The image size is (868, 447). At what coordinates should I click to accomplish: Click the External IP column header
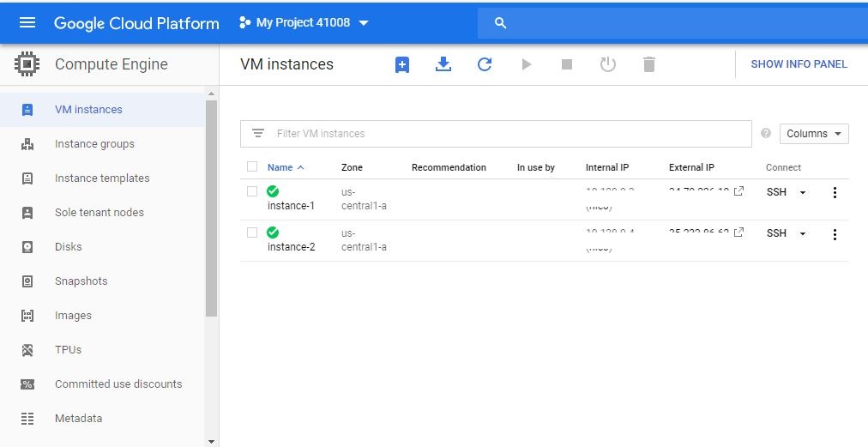[691, 167]
